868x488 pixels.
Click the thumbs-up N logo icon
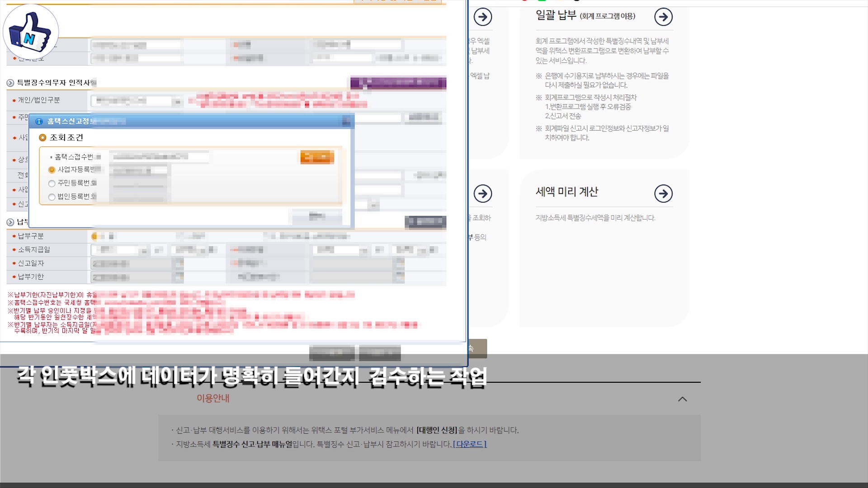(31, 32)
